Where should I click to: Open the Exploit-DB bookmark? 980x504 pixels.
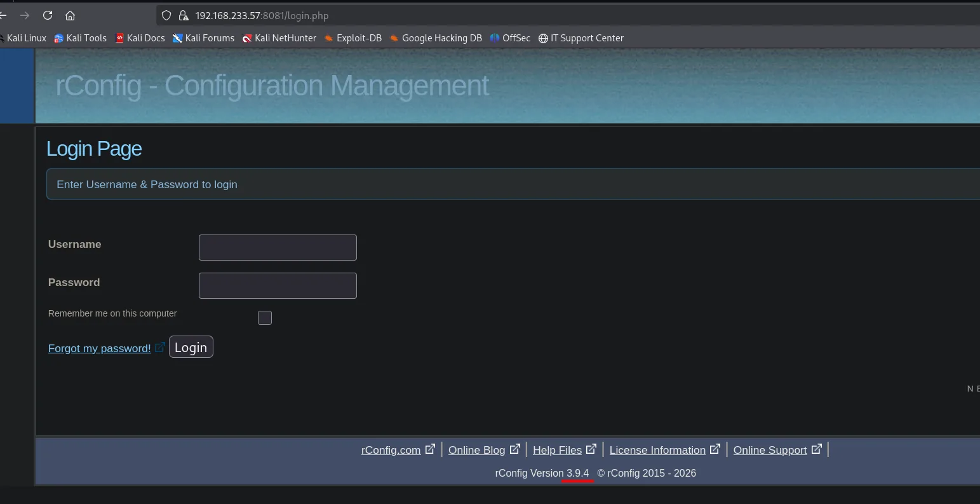click(353, 38)
